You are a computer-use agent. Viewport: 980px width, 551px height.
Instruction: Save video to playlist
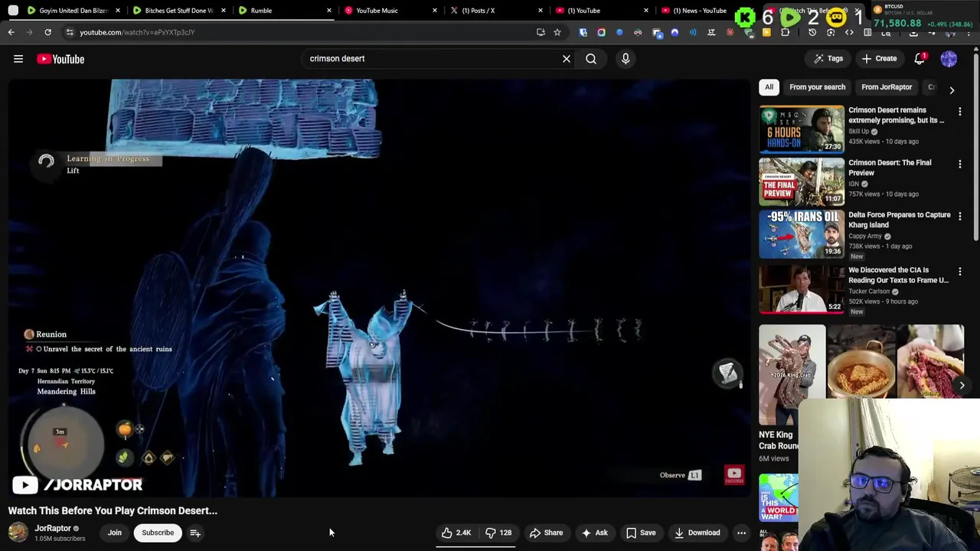click(x=642, y=533)
